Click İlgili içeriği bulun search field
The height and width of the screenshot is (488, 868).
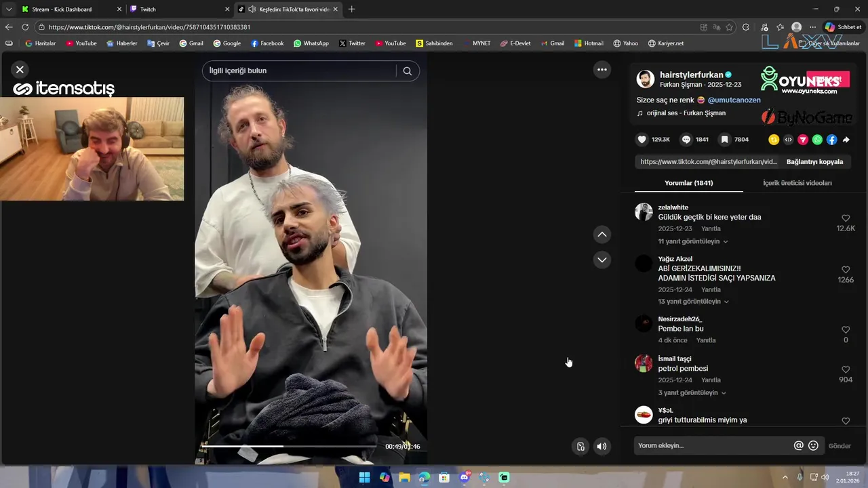click(x=299, y=70)
